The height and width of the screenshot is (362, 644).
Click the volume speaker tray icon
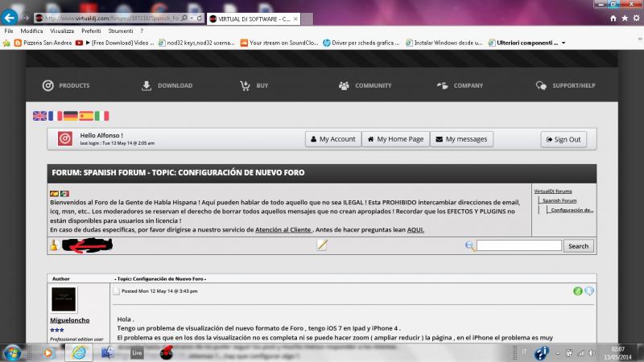tap(592, 353)
